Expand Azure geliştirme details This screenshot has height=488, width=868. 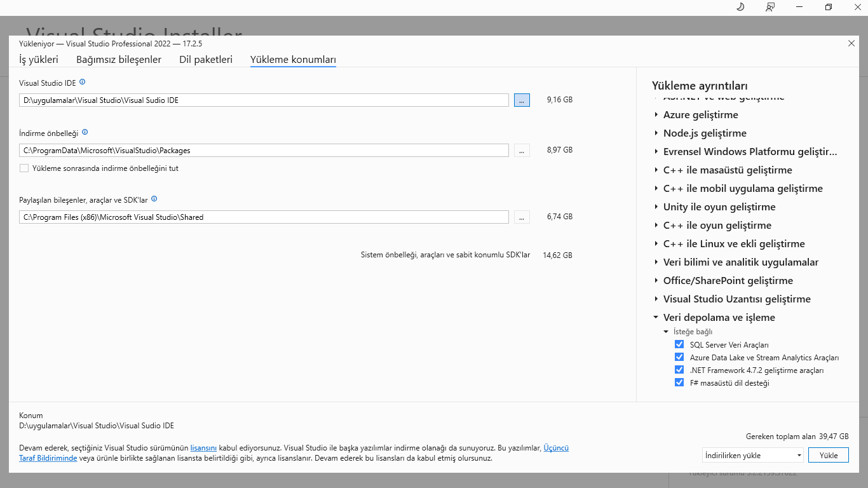pos(656,115)
